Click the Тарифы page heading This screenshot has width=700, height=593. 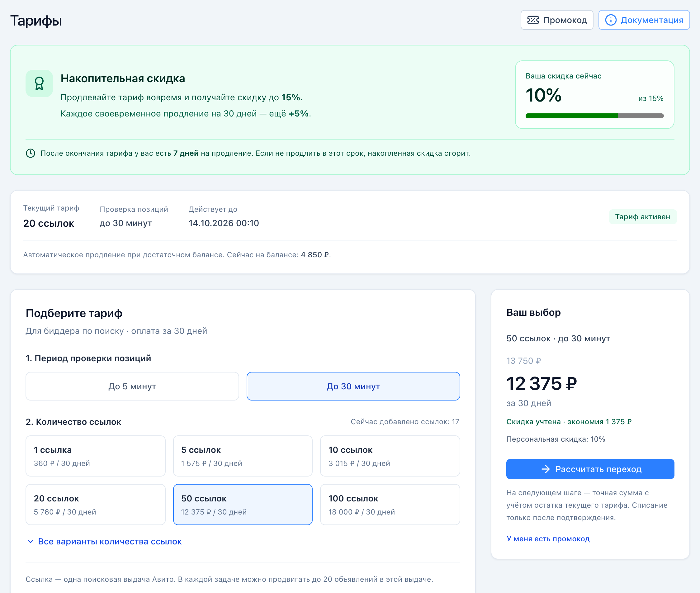(36, 21)
